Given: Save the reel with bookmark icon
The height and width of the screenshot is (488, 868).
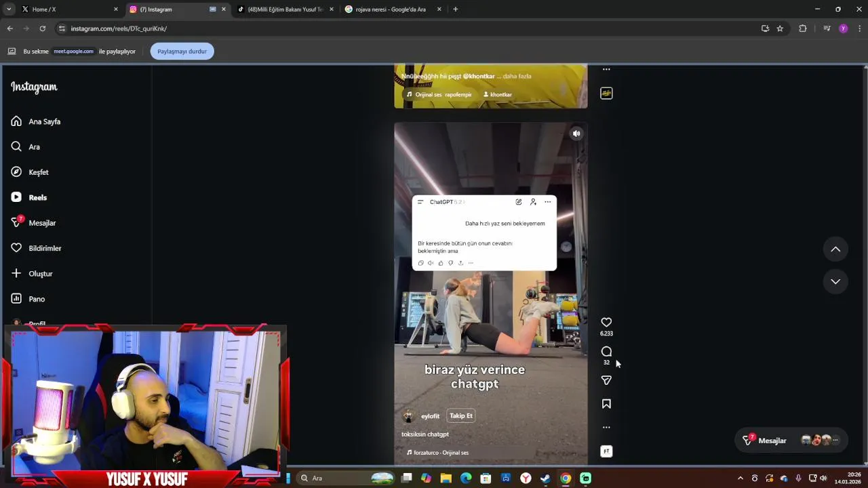Looking at the screenshot, I should (x=606, y=404).
